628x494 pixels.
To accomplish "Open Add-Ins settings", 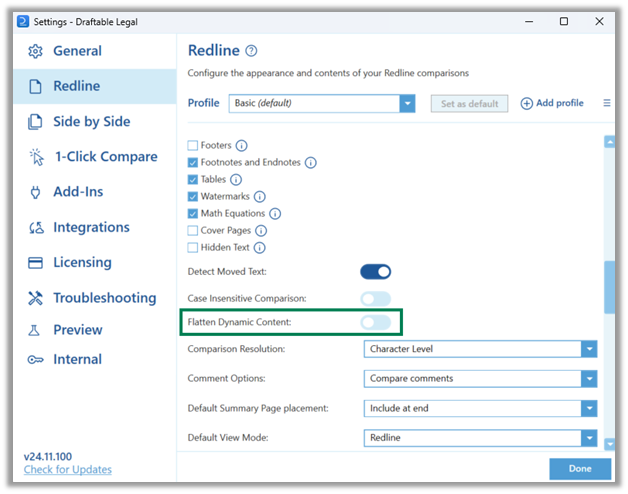I will pyautogui.click(x=95, y=192).
